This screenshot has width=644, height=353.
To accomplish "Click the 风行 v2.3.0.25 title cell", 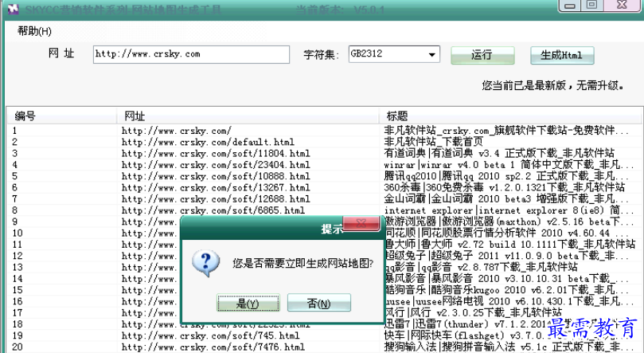I will click(473, 312).
